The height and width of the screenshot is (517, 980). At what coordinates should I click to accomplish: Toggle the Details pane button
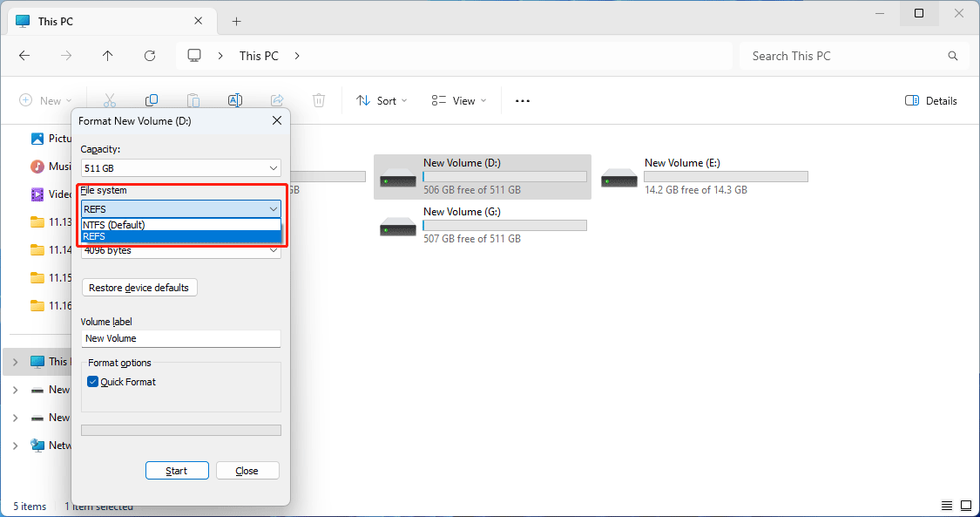[931, 100]
